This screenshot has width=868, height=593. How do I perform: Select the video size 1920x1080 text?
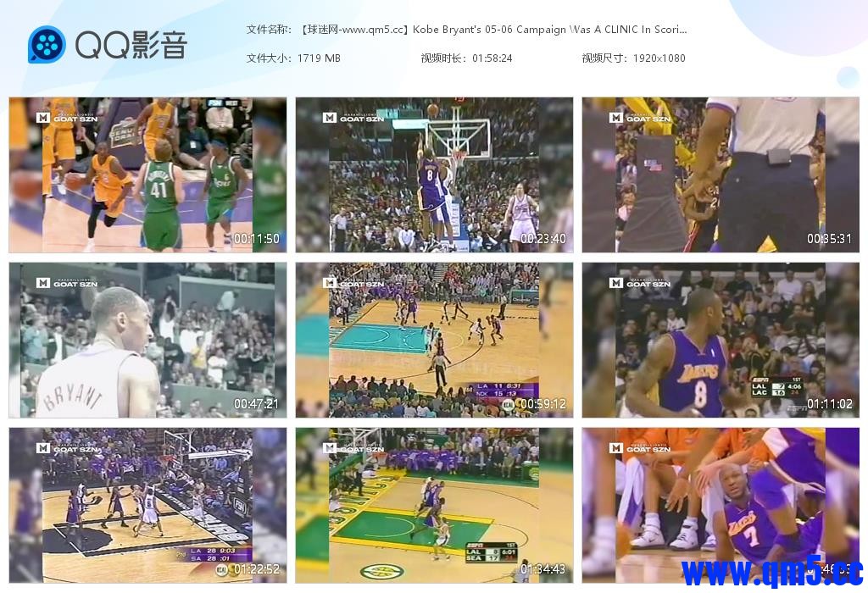tap(633, 58)
